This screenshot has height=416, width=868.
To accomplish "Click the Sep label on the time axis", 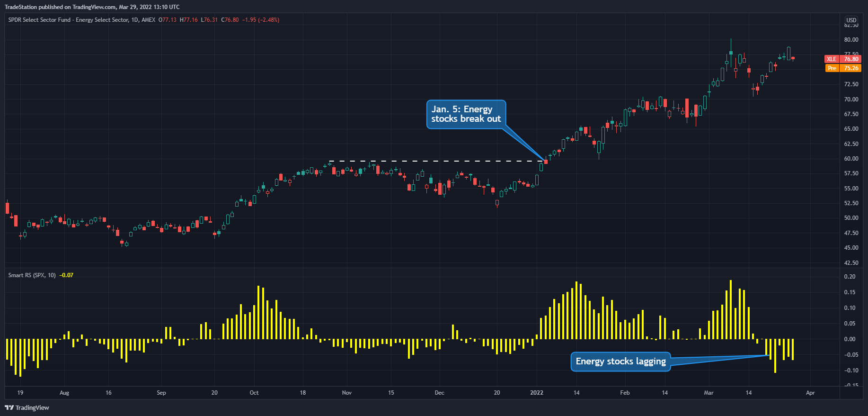I will [161, 393].
